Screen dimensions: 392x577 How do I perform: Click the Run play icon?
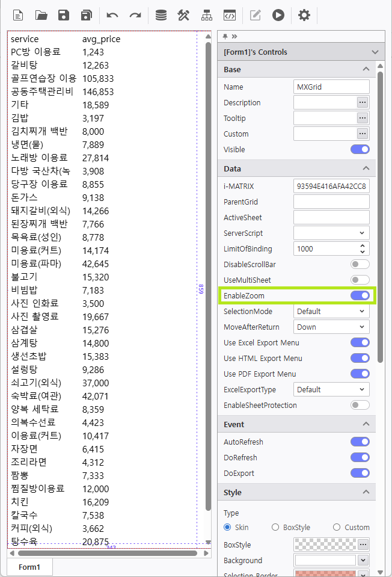coord(278,15)
